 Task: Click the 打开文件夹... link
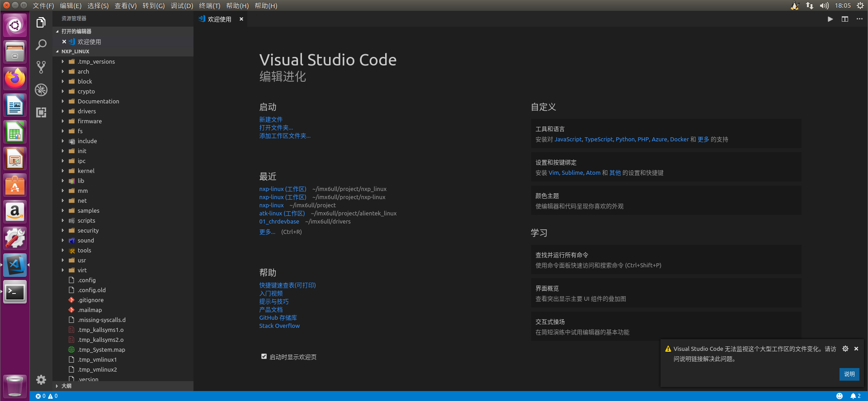pyautogui.click(x=276, y=127)
